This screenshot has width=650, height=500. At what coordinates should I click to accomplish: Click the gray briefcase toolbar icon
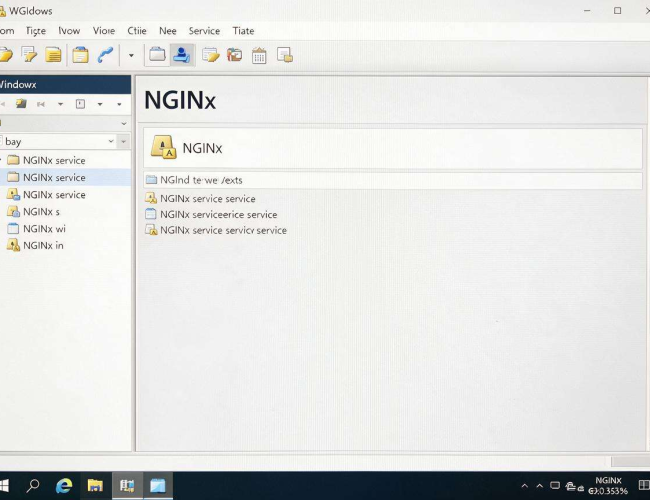click(x=157, y=54)
